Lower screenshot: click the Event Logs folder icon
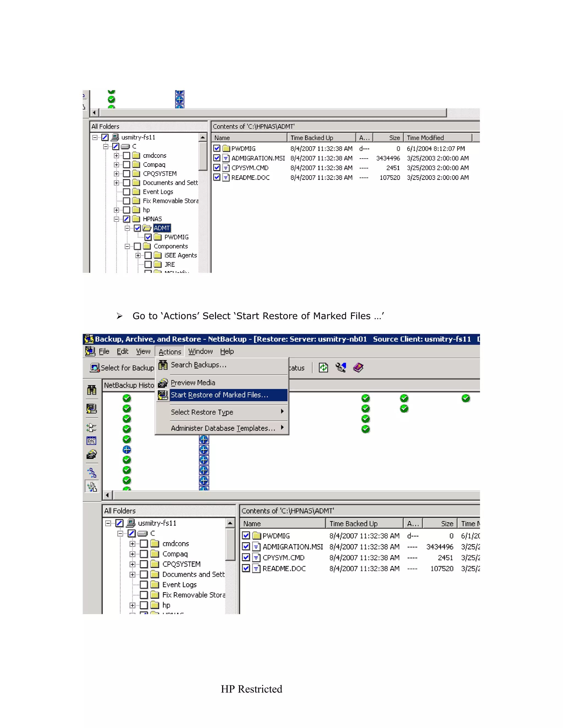Screen dimensions: 563x728 [x=154, y=584]
